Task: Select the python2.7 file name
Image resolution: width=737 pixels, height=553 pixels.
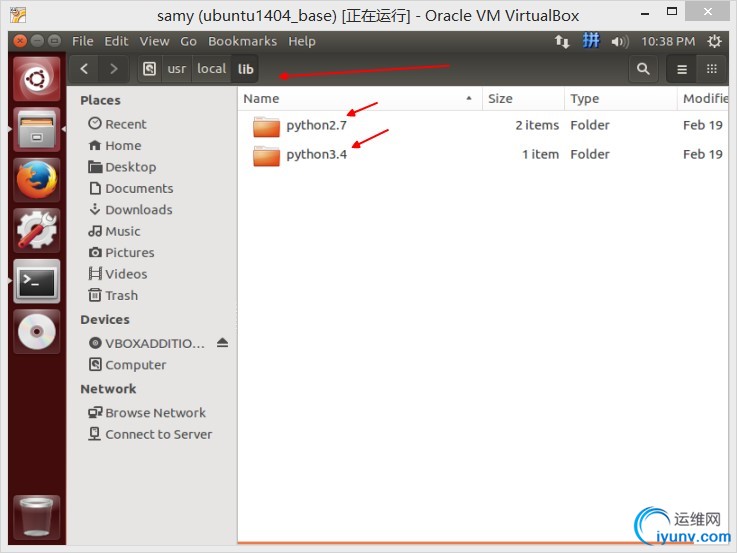Action: click(316, 125)
